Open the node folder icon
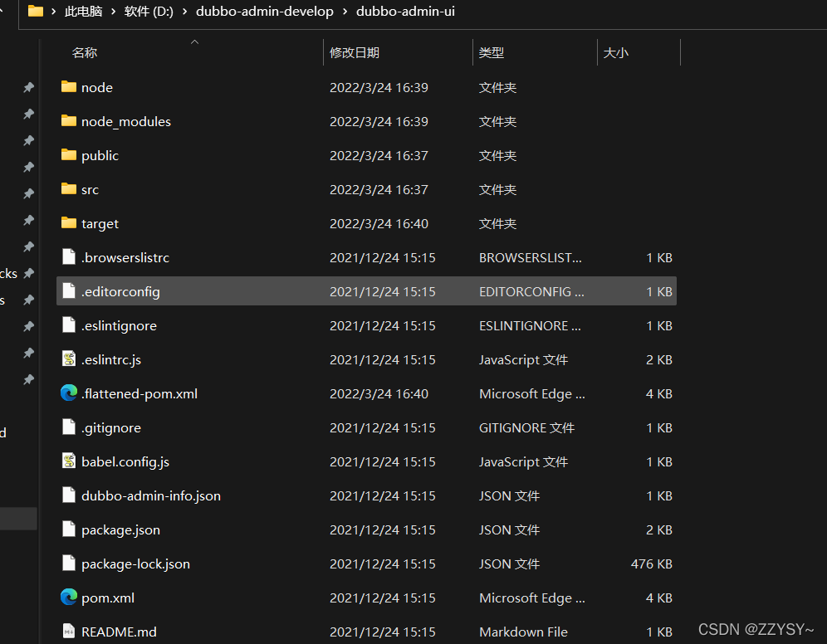 [69, 86]
